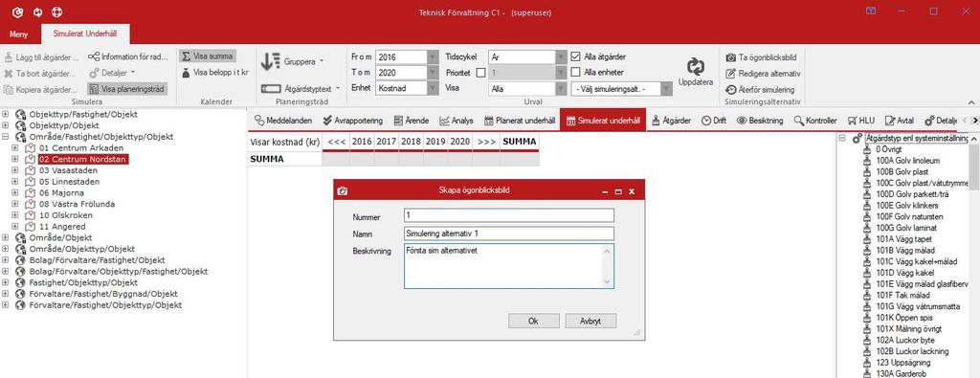The height and width of the screenshot is (378, 980).
Task: Open From year 2016 dropdown
Action: [433, 56]
